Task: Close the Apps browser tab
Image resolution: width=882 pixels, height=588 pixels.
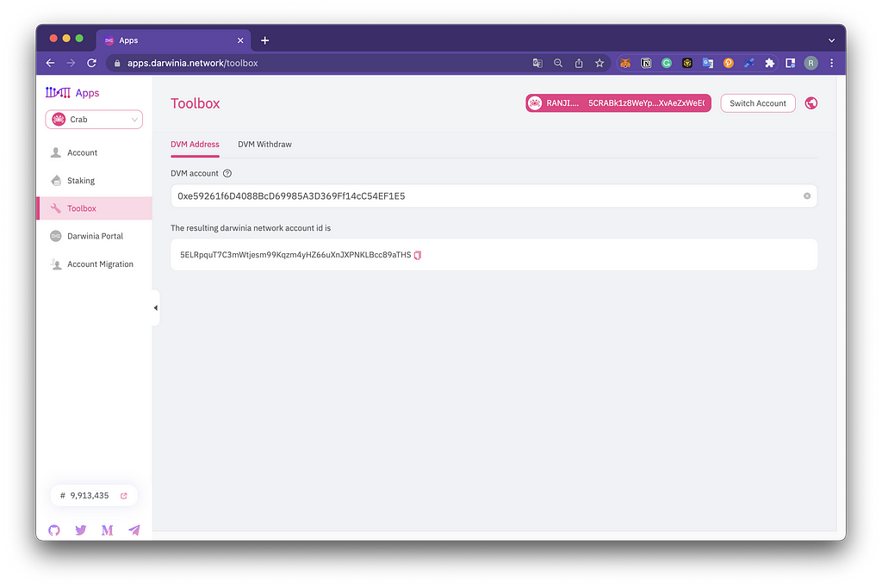Action: pyautogui.click(x=240, y=40)
